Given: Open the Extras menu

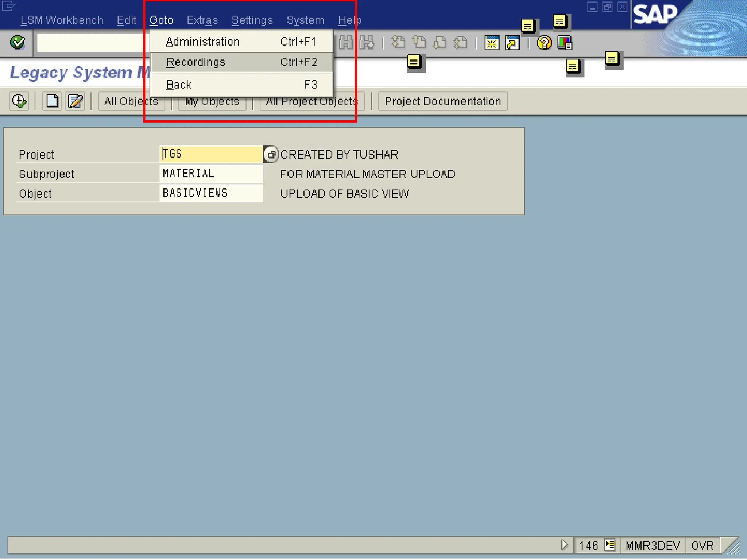Looking at the screenshot, I should (202, 20).
